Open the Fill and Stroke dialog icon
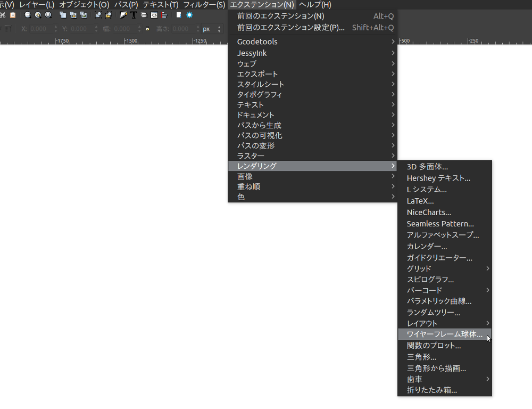532x409 pixels. 123,15
